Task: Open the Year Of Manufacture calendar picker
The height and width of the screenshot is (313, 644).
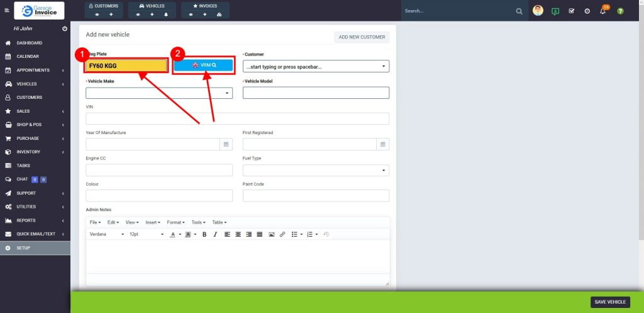Action: tap(226, 144)
